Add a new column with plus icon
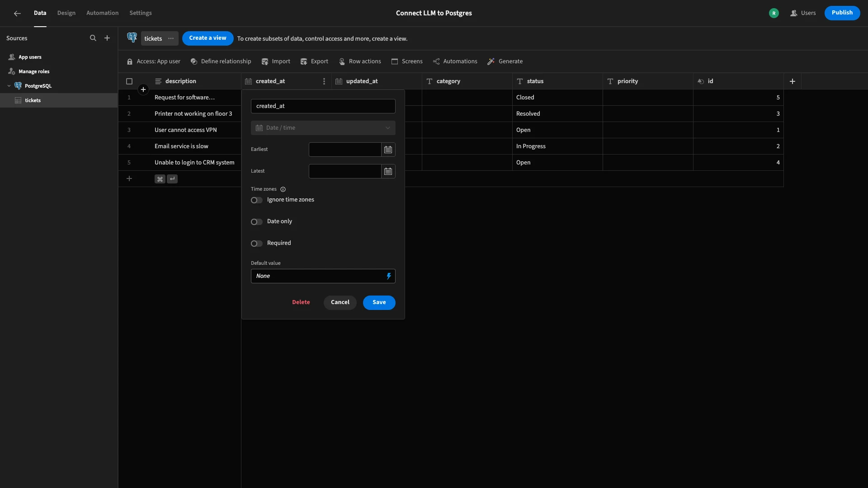This screenshot has height=488, width=868. pyautogui.click(x=793, y=81)
